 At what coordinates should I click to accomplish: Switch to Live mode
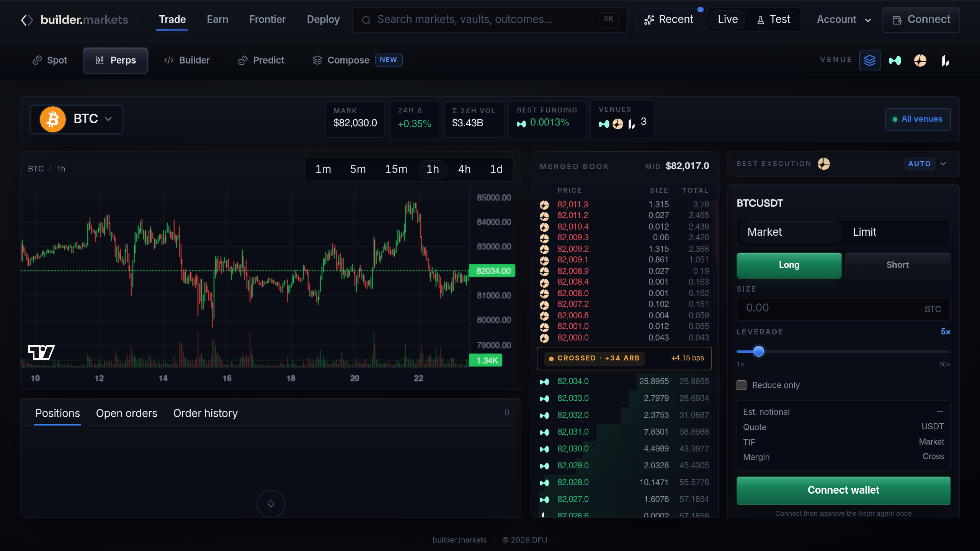tap(727, 20)
